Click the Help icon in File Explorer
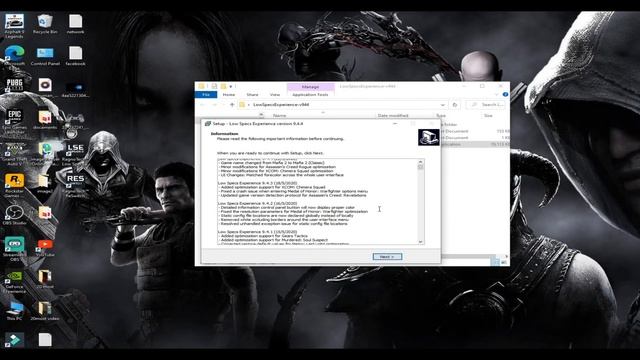 (505, 94)
